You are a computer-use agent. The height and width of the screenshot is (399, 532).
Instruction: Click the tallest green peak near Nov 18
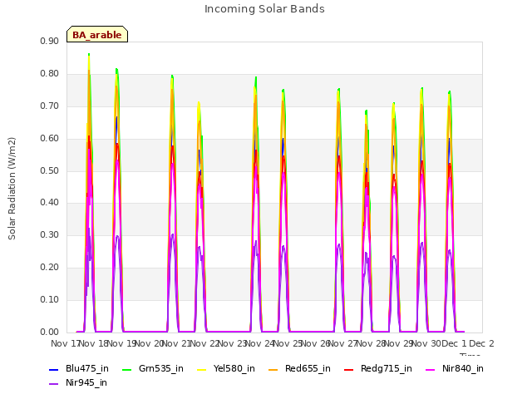[x=89, y=54]
